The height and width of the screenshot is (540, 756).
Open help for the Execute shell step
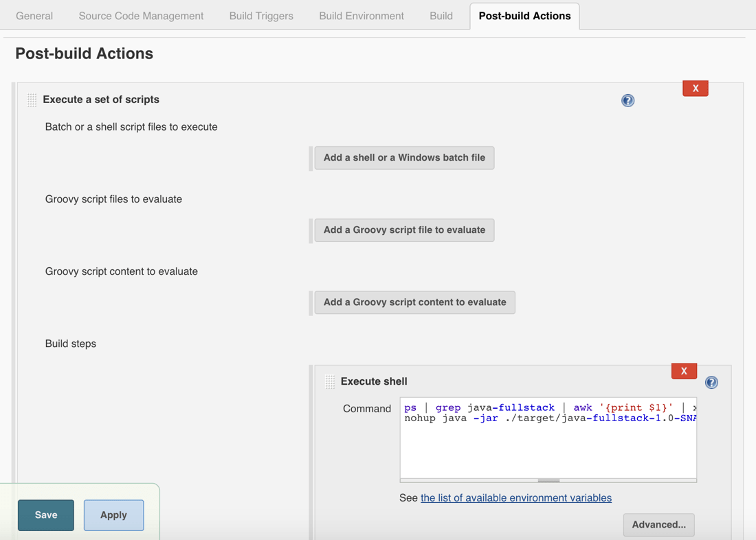[x=711, y=382]
